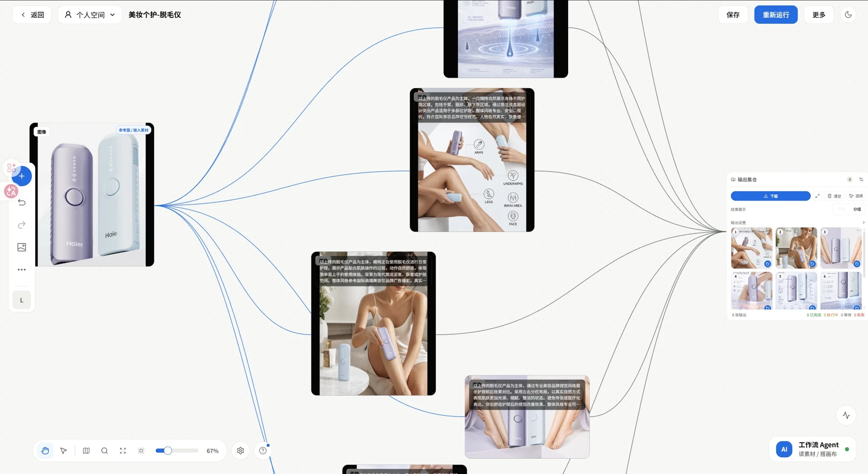Click the 清空 clear button
Image resolution: width=868 pixels, height=474 pixels.
coord(834,196)
